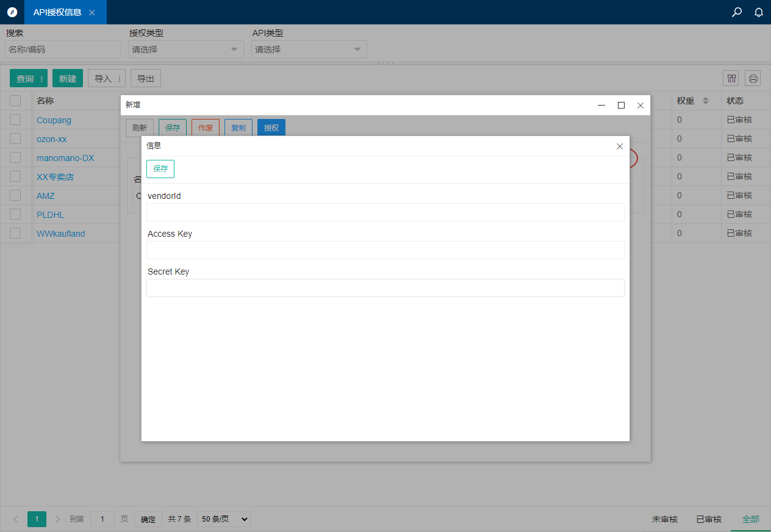Maximize the 新增 window
The height and width of the screenshot is (532, 771).
621,105
